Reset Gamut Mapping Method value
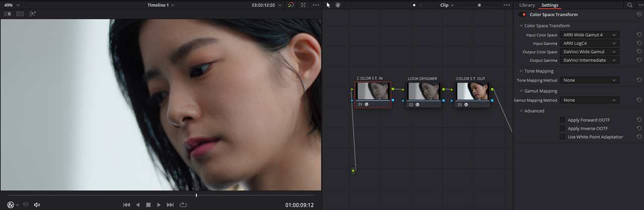 click(x=639, y=100)
